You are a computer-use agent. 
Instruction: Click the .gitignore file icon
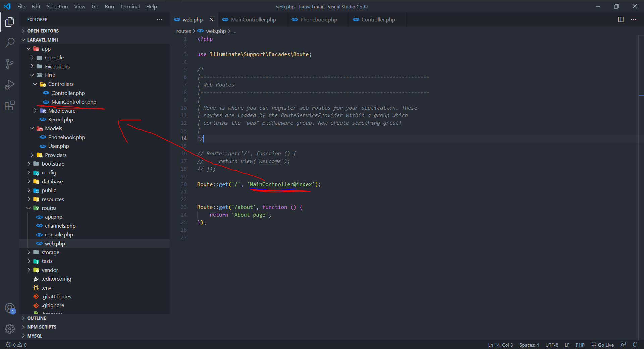[36, 305]
